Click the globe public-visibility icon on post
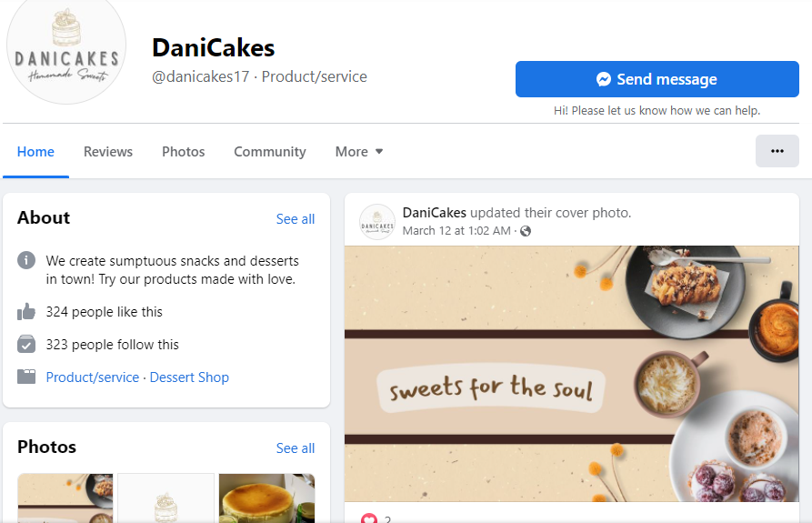Screen dimensions: 812x523 (526, 231)
